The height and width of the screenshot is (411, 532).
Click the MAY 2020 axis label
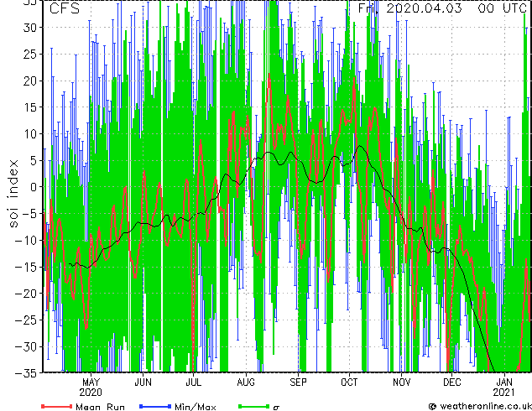coord(91,388)
